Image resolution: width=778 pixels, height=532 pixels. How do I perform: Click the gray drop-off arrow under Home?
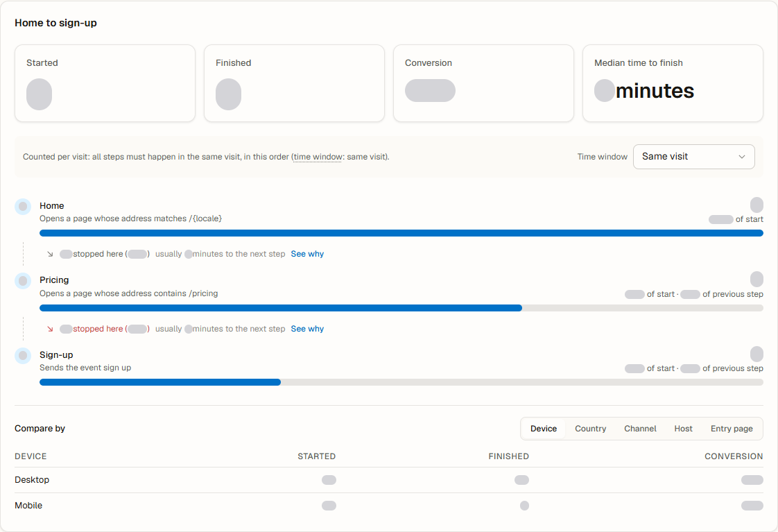50,254
